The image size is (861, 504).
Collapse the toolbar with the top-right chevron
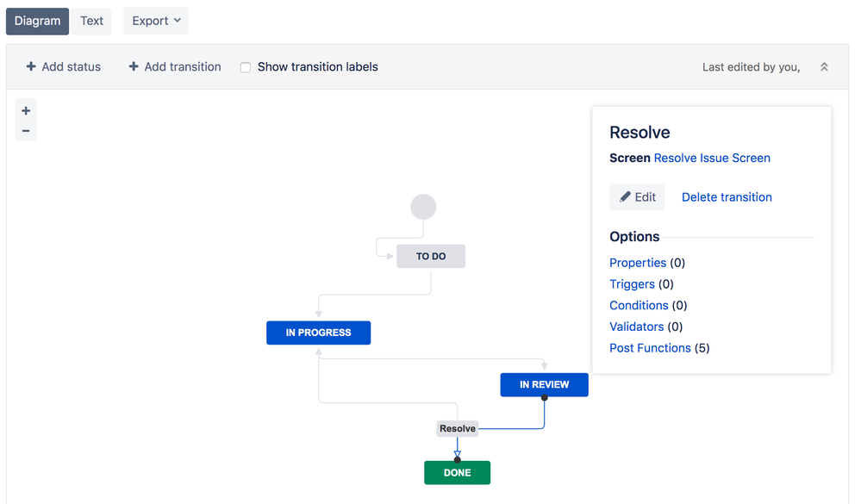click(823, 65)
